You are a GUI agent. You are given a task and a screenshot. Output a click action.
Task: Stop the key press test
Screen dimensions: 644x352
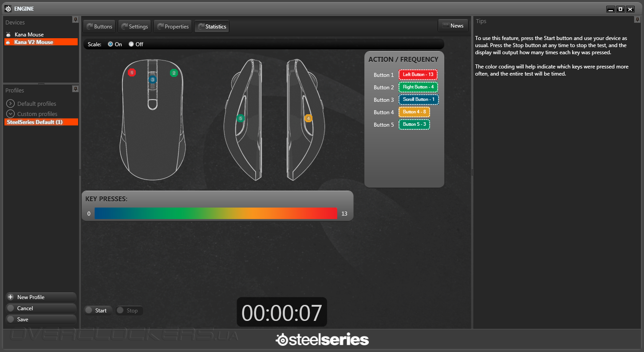[x=129, y=310]
